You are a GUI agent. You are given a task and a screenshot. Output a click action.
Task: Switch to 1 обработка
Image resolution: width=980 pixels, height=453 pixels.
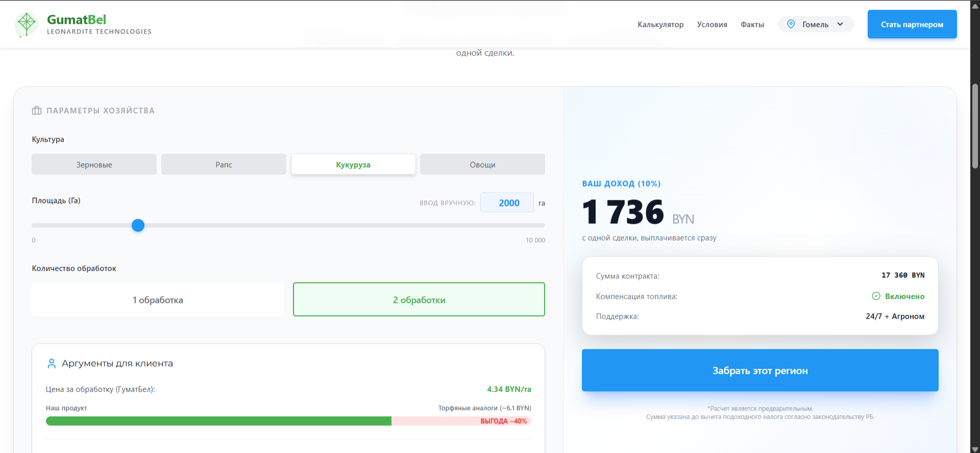point(158,300)
